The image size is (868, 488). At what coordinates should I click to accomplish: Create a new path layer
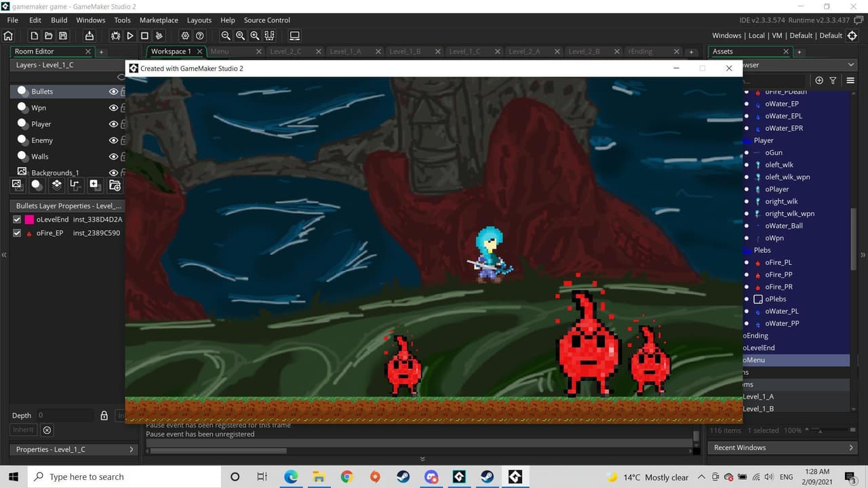(x=75, y=184)
